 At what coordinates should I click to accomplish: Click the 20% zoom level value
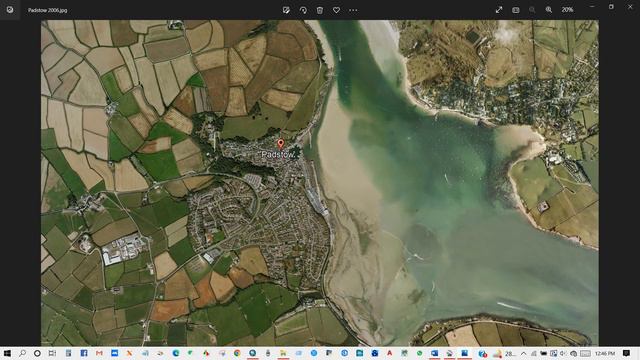tap(567, 10)
